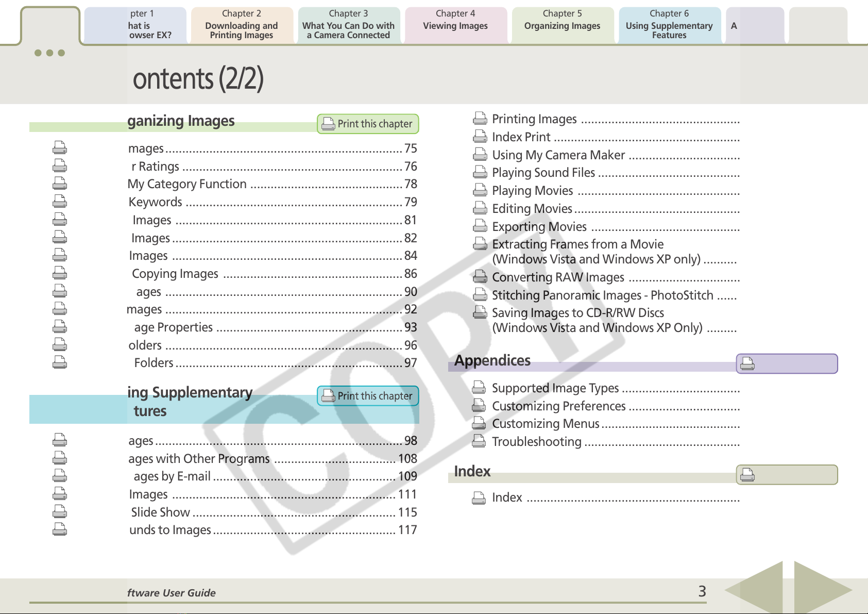
Task: Open the Ratings entry on page 76
Action: click(274, 166)
